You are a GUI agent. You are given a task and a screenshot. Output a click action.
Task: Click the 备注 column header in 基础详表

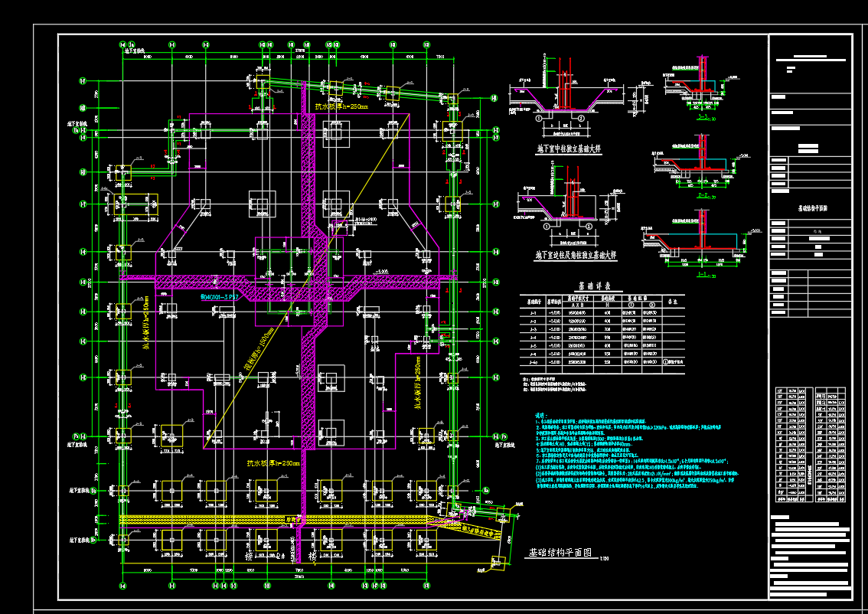coord(672,301)
